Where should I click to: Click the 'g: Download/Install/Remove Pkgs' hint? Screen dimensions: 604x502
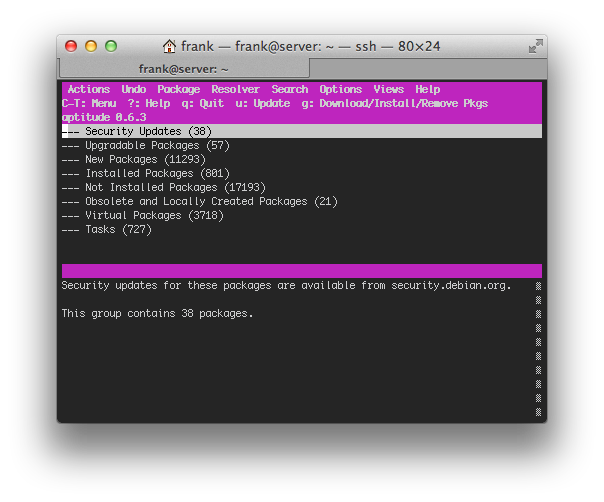(x=395, y=104)
